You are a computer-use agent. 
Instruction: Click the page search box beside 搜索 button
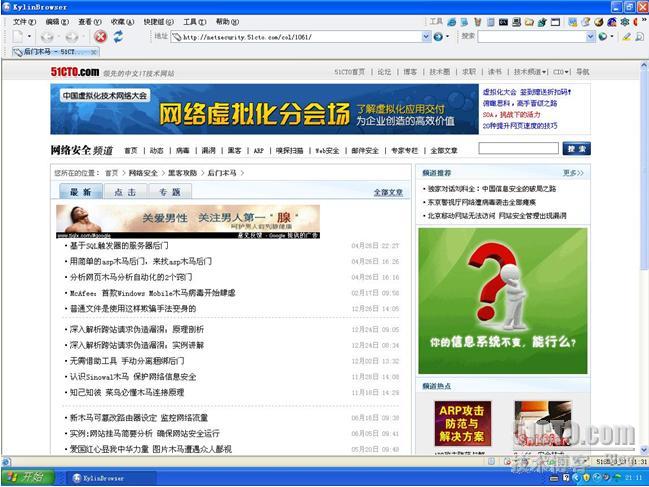click(518, 149)
